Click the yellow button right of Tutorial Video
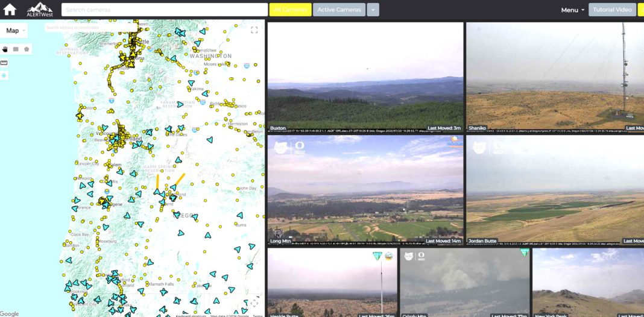644x317 pixels. (641, 10)
